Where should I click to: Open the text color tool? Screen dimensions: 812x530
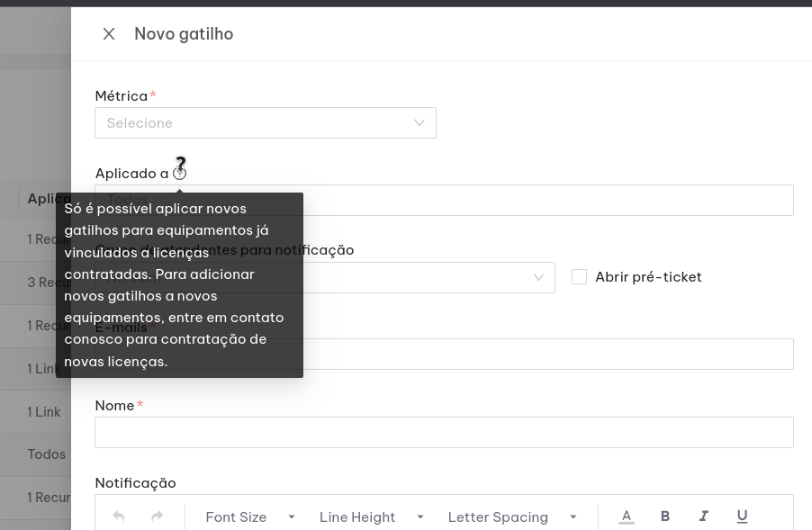tap(627, 517)
